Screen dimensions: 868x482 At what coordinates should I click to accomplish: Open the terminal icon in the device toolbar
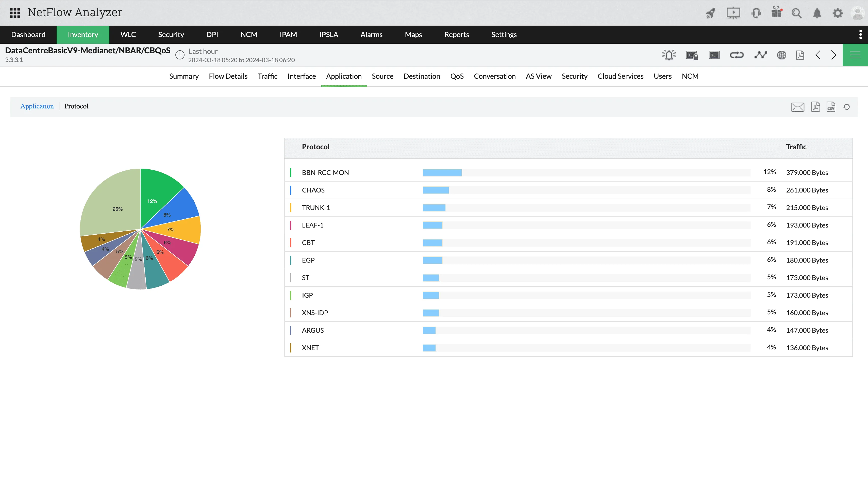[714, 55]
